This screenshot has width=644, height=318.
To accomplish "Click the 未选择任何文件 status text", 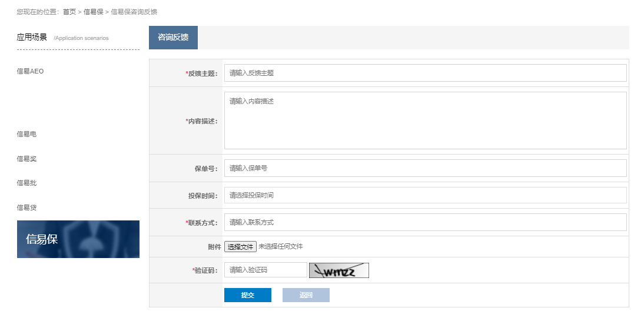I will coord(281,247).
